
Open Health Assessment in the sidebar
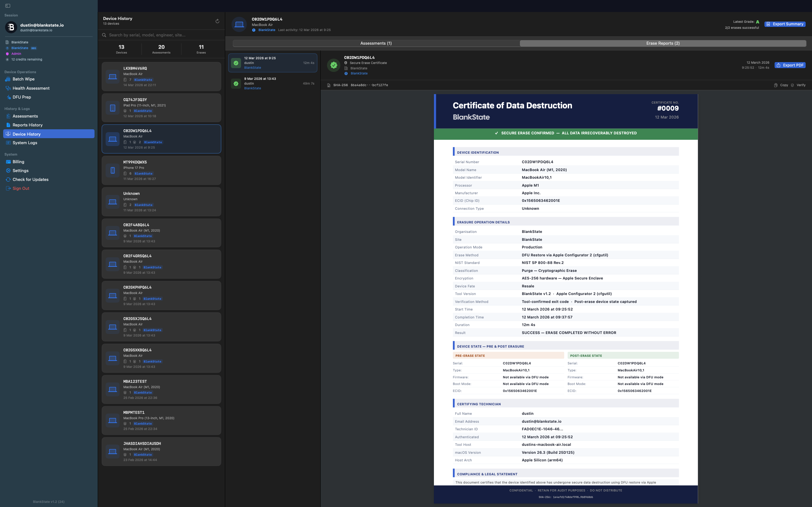[31, 88]
